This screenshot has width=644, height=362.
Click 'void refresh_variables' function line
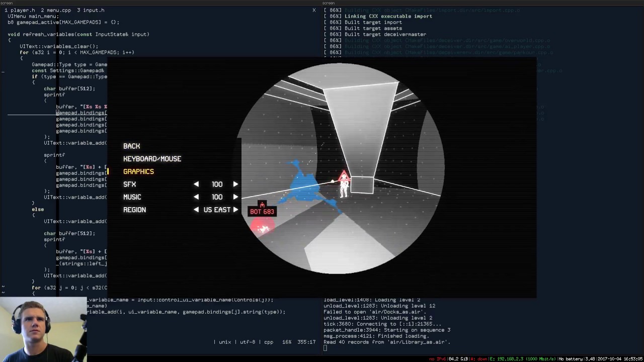pos(78,34)
